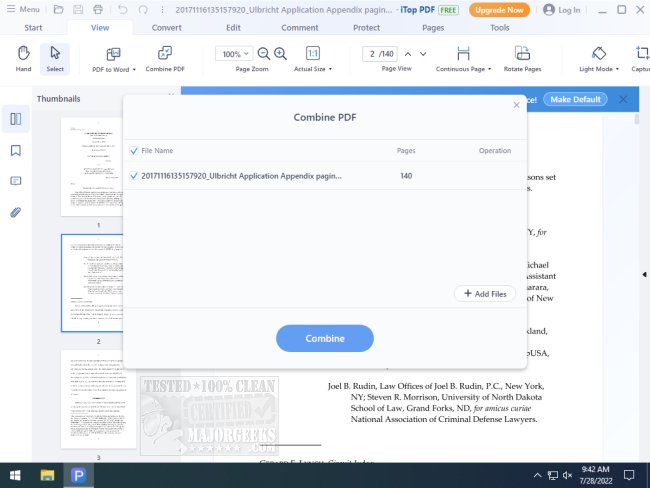Expand the PDF to Word dropdown arrow
The width and height of the screenshot is (650, 488).
[x=134, y=70]
